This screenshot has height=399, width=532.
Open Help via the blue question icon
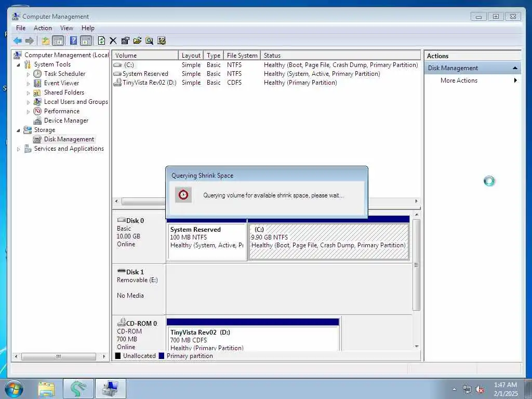(73, 41)
